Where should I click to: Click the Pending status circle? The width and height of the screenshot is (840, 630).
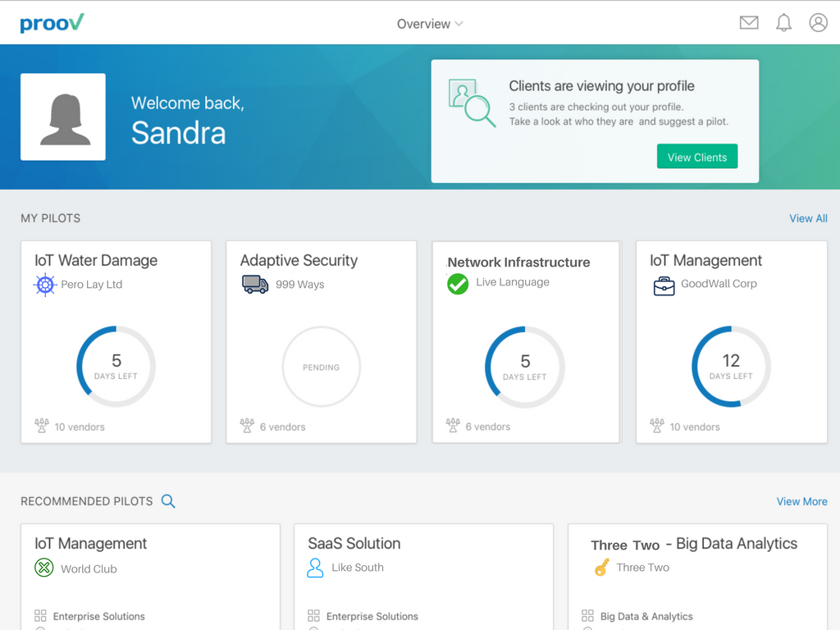click(322, 367)
